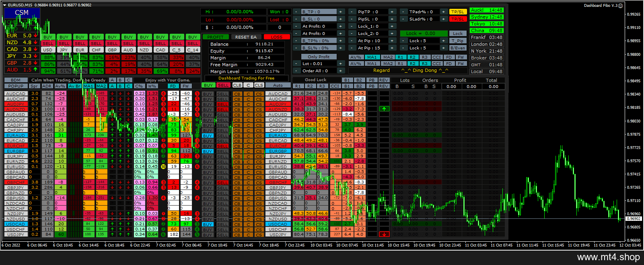Click the CLS button beside Auto
Image resolution: width=644 pixels, height=265 pixels.
[x=259, y=85]
